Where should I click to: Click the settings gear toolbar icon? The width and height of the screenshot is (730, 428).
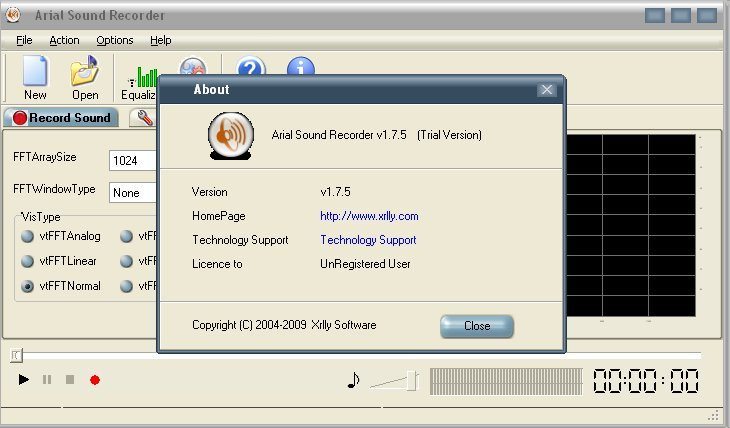192,66
